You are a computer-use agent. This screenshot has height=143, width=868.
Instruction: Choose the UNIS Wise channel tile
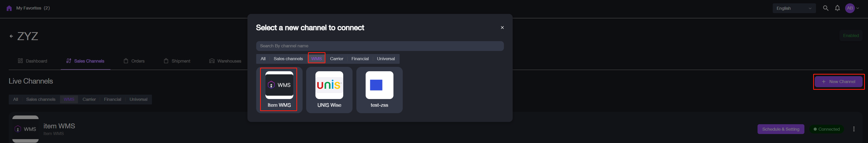pos(329,90)
